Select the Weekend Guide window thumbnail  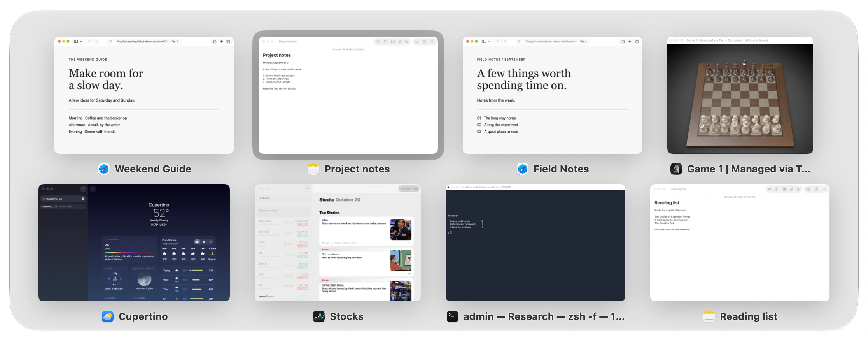pos(144,95)
